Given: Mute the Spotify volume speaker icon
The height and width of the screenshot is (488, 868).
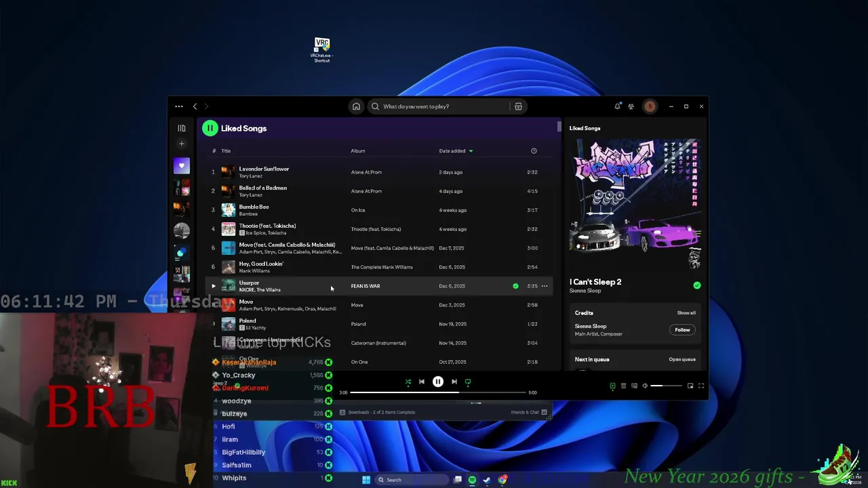Looking at the screenshot, I should [x=645, y=386].
